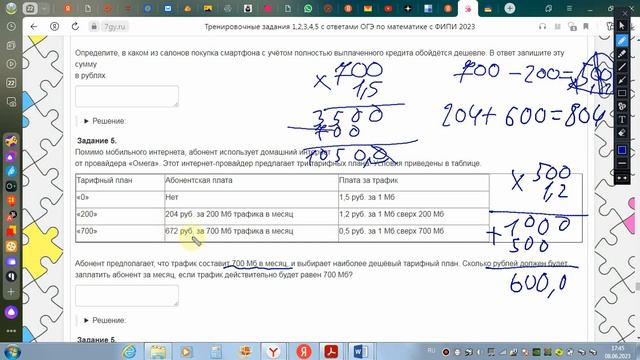This screenshot has height=360, width=640.
Task: Click the 7gy.ru site address
Action: point(114,27)
